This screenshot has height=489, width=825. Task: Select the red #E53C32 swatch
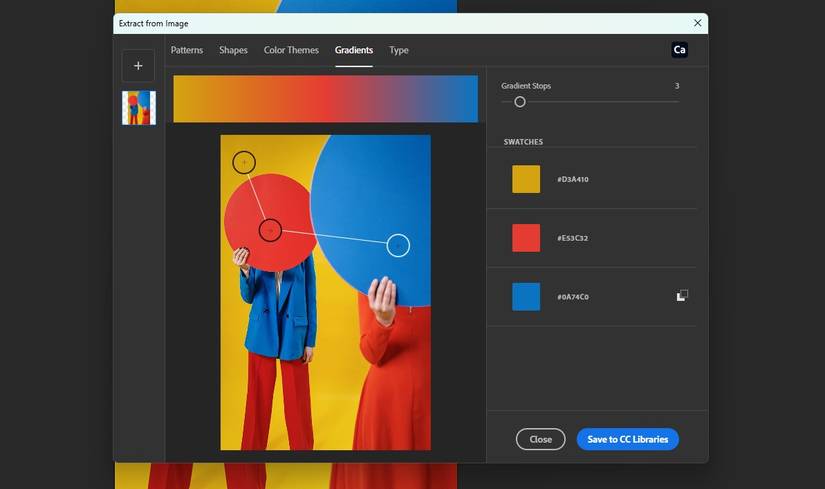pyautogui.click(x=526, y=238)
